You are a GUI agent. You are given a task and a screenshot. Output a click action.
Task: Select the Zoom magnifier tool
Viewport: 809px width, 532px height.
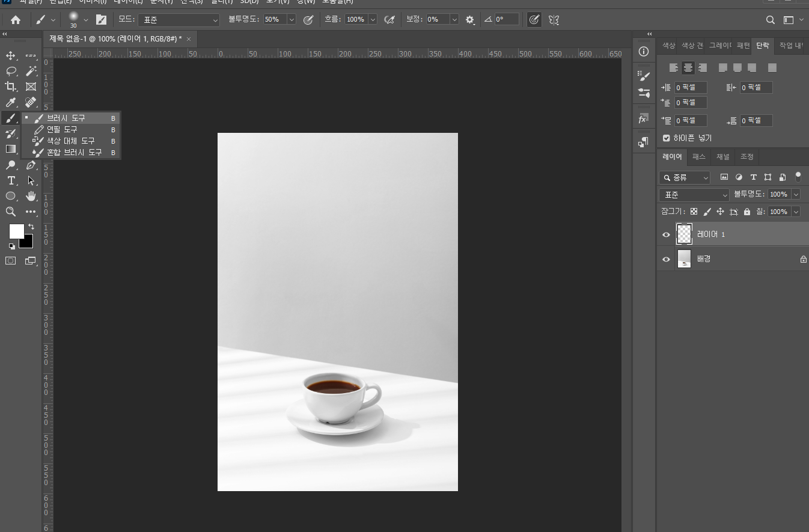(11, 212)
